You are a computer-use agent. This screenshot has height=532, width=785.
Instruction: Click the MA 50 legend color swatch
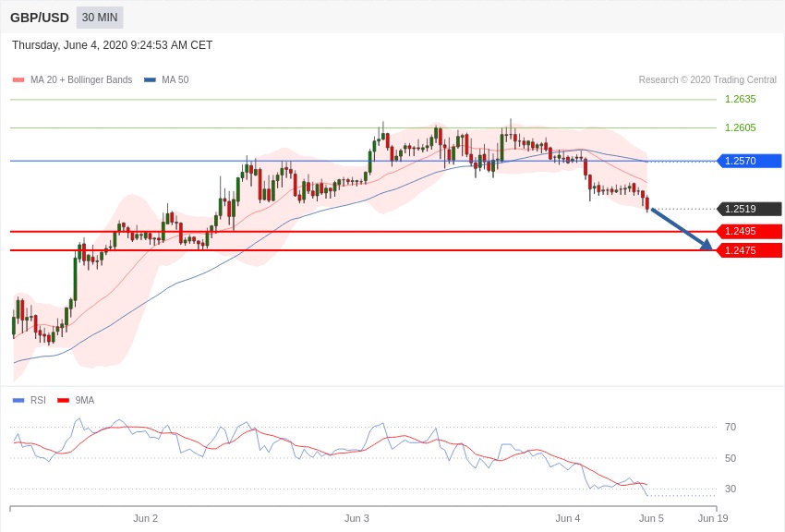(x=150, y=80)
